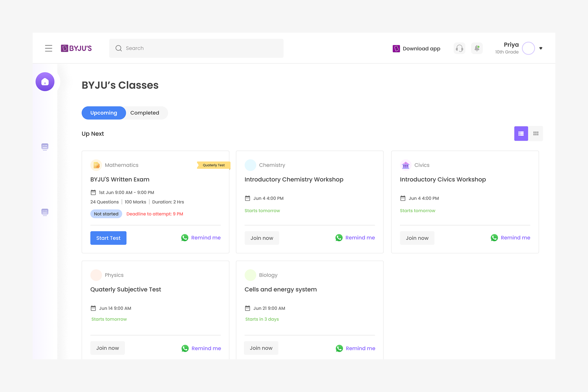Click the Chemistry subject icon
Viewport: 588px width, 392px height.
tap(250, 165)
